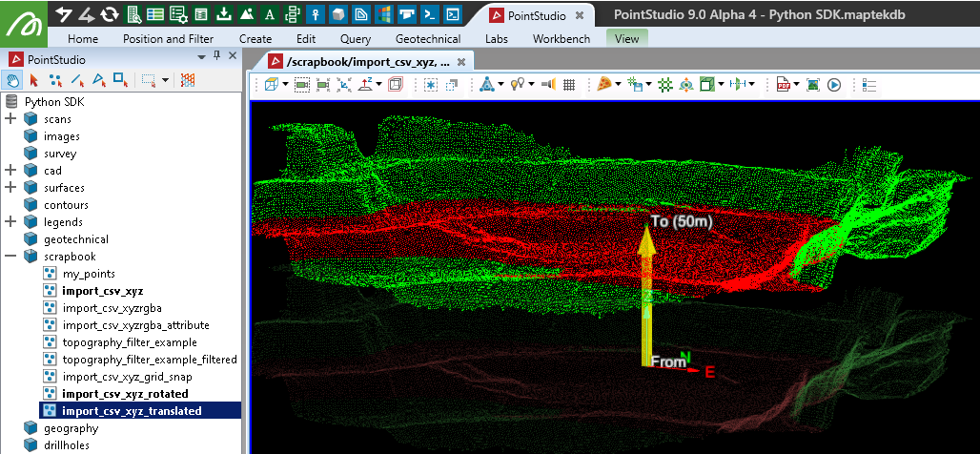Click the Z-axis up direction icon
The width and height of the screenshot is (980, 454).
tap(366, 85)
